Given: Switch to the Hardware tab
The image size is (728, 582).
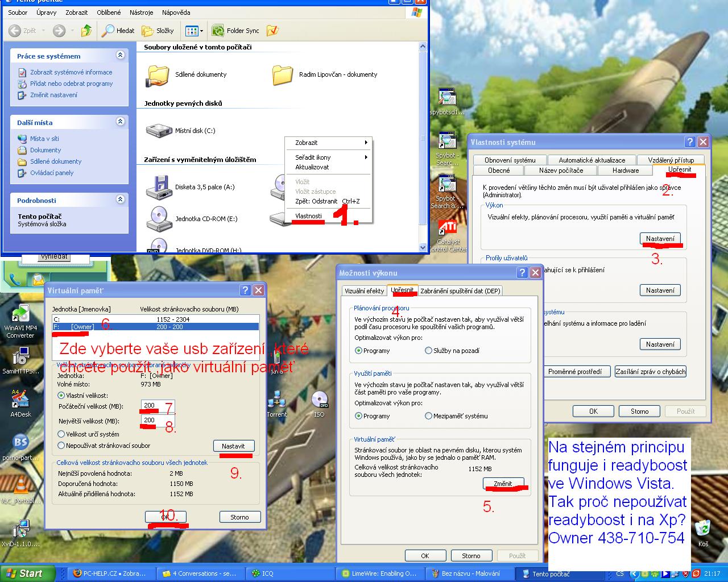Looking at the screenshot, I should (x=626, y=171).
